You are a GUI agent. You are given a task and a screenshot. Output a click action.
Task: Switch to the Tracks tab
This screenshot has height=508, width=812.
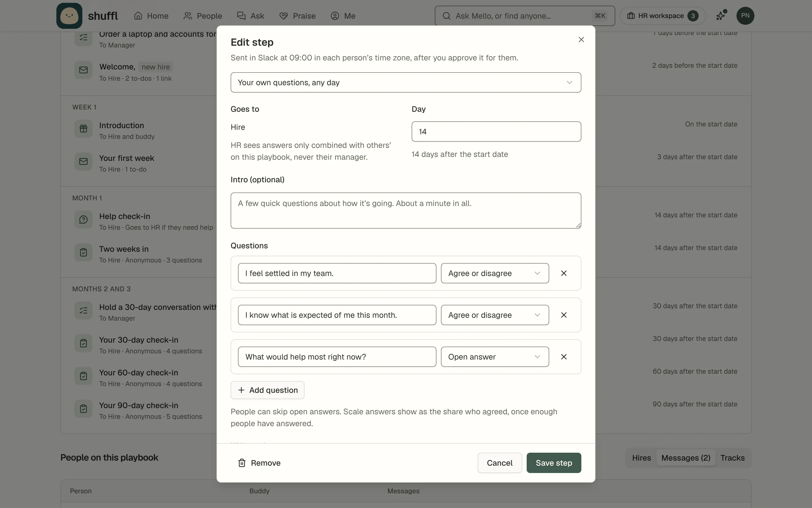coord(732,457)
